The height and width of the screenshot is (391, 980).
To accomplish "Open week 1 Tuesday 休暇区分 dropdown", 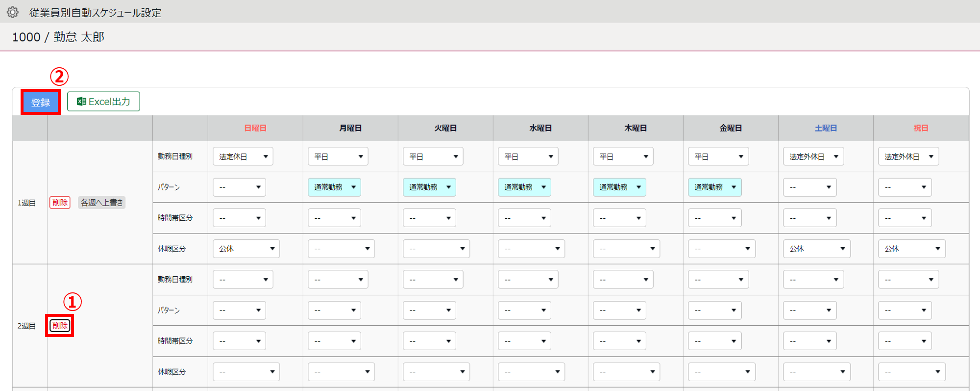I will (436, 249).
